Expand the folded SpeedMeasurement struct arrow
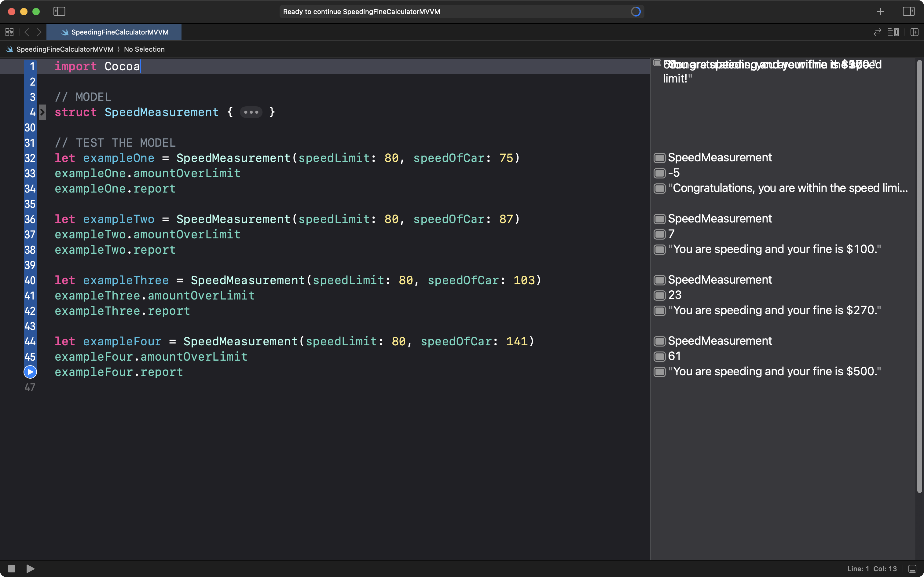The image size is (924, 577). point(42,112)
